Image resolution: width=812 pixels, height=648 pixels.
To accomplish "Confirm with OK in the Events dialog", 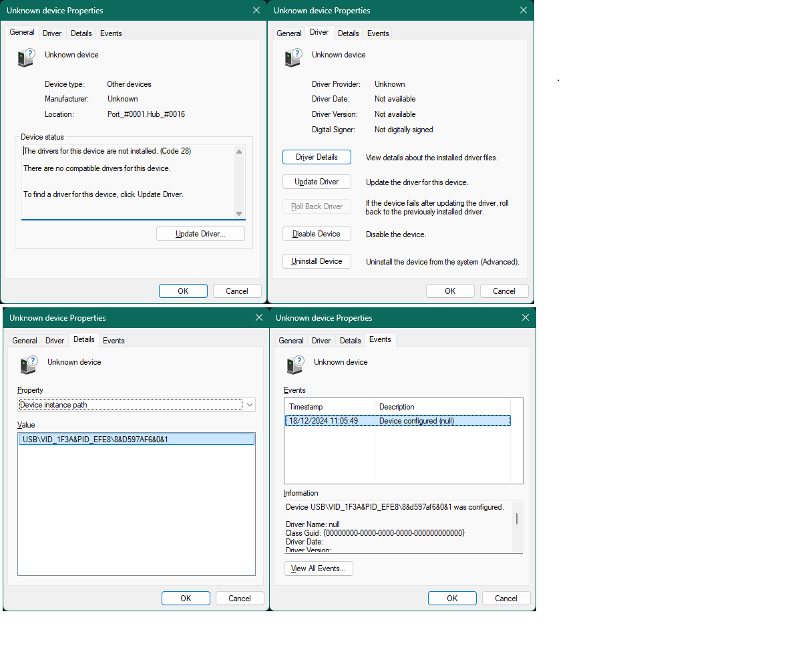I will [452, 598].
